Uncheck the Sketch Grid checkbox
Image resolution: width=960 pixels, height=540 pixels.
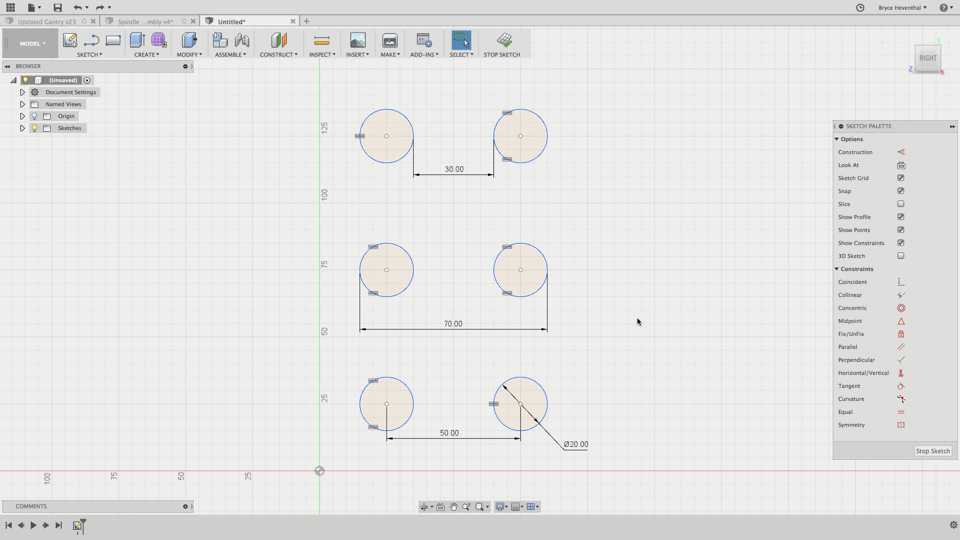click(901, 178)
